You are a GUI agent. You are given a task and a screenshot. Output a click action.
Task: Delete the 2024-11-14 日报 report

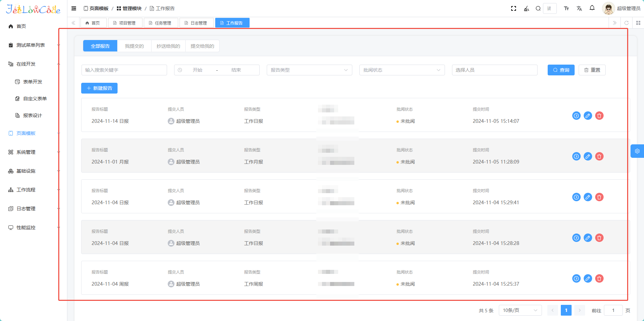click(x=599, y=116)
